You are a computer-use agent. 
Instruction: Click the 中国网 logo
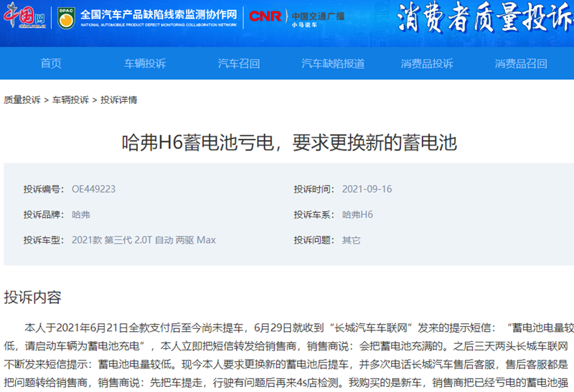pos(27,16)
